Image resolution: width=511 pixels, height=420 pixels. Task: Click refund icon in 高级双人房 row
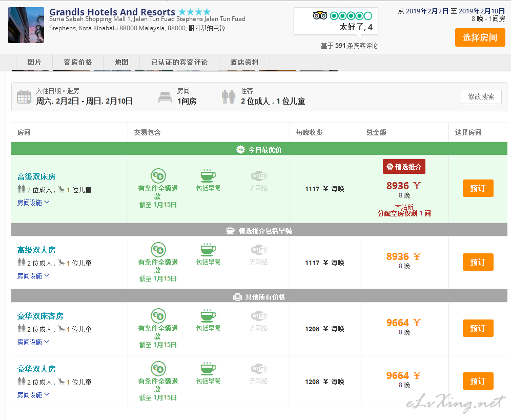click(x=158, y=250)
